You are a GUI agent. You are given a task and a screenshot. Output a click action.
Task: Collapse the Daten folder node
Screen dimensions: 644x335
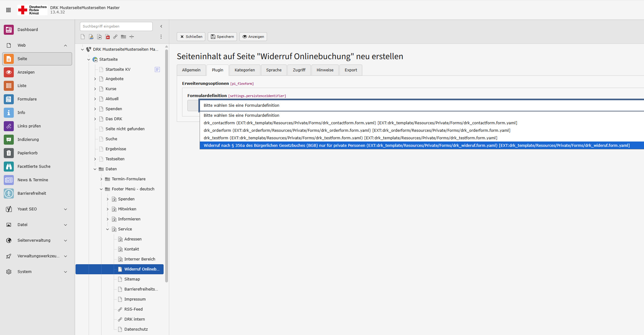pyautogui.click(x=95, y=169)
